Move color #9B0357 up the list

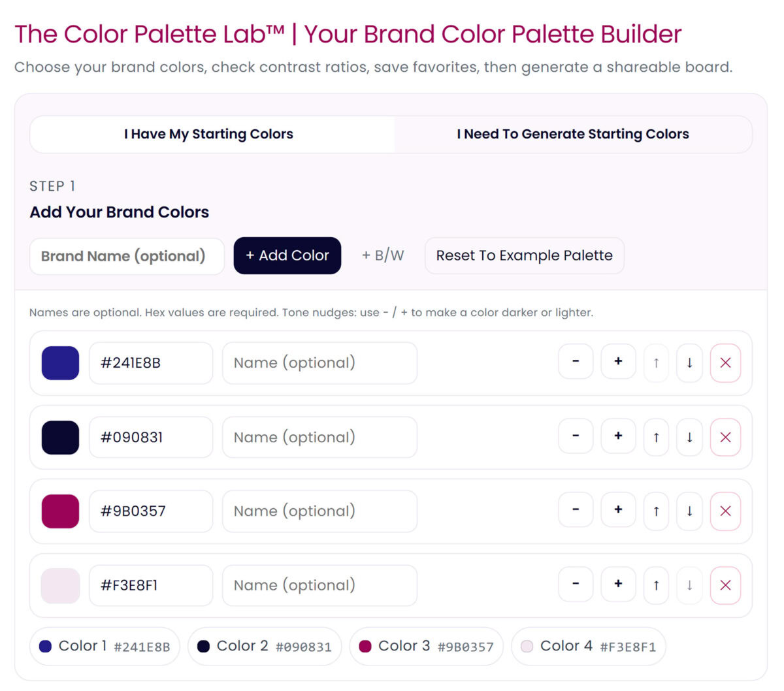656,511
